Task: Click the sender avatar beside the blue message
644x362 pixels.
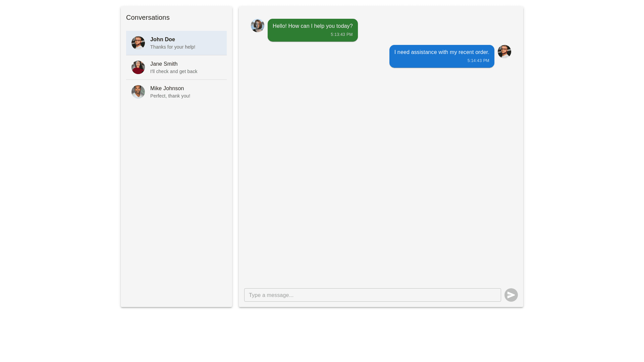Action: [x=504, y=52]
